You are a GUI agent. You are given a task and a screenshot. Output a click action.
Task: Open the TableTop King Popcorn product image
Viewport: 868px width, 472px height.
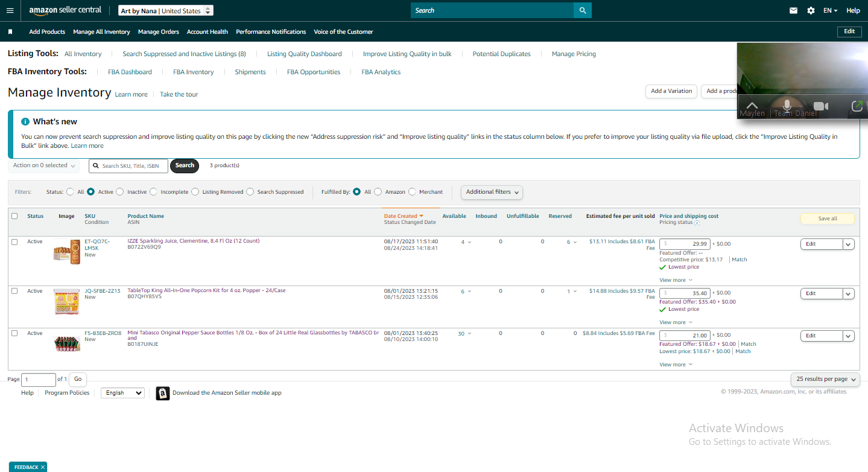point(66,301)
